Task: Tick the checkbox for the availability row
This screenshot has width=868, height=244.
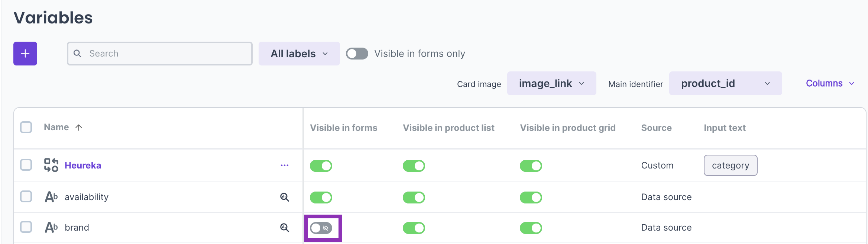Action: [26, 196]
